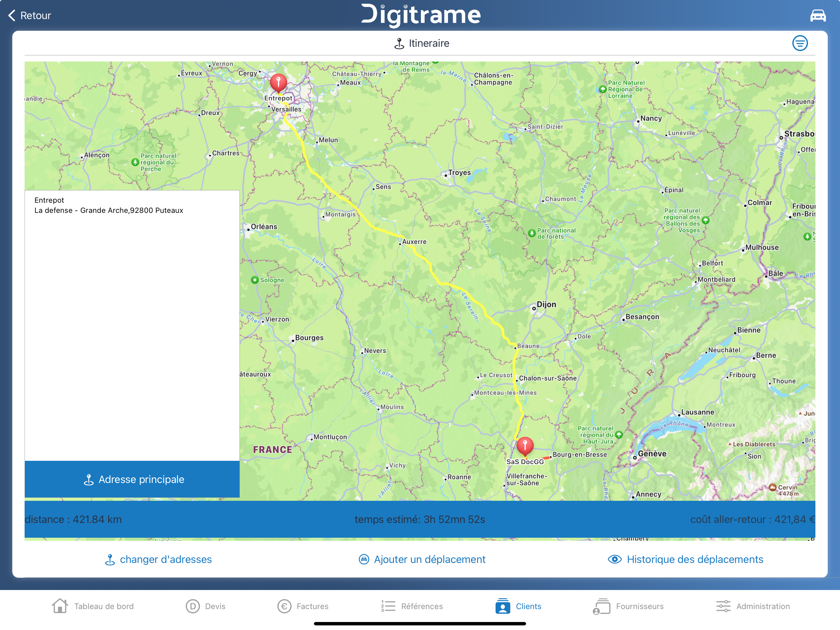840x630 pixels.
Task: Tap the Parc national de forêts marker
Action: click(x=532, y=233)
